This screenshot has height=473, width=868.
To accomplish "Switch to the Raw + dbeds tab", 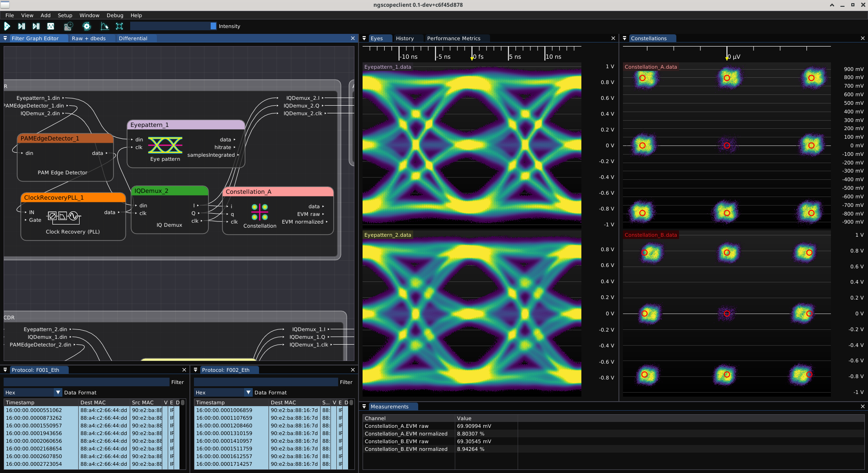I will click(89, 38).
